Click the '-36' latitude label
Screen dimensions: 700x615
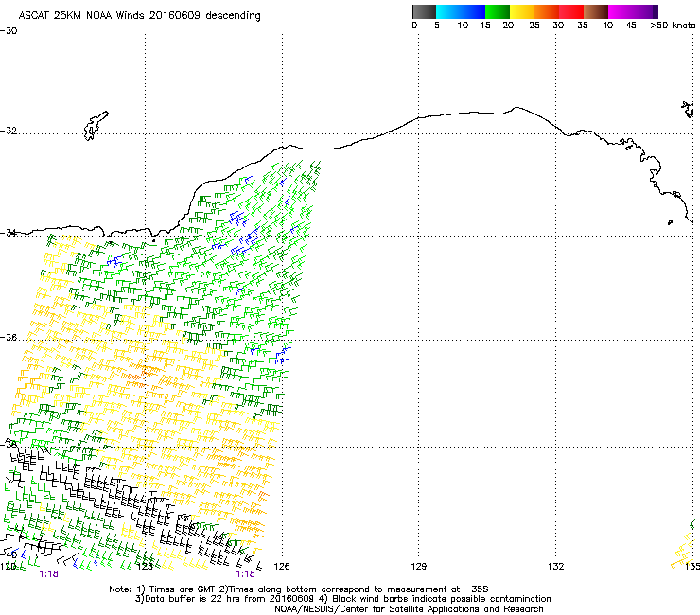coord(9,338)
